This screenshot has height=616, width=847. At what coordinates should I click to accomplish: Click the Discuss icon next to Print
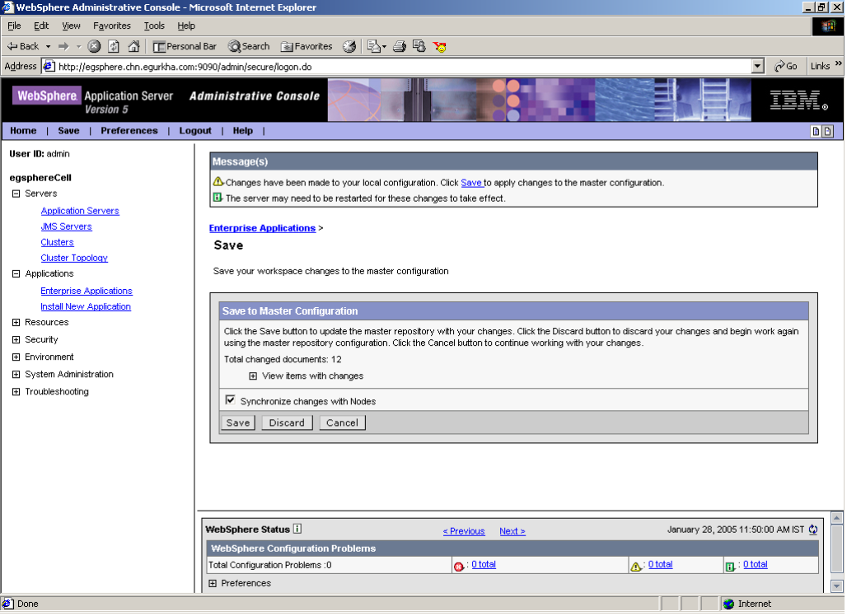[x=419, y=46]
